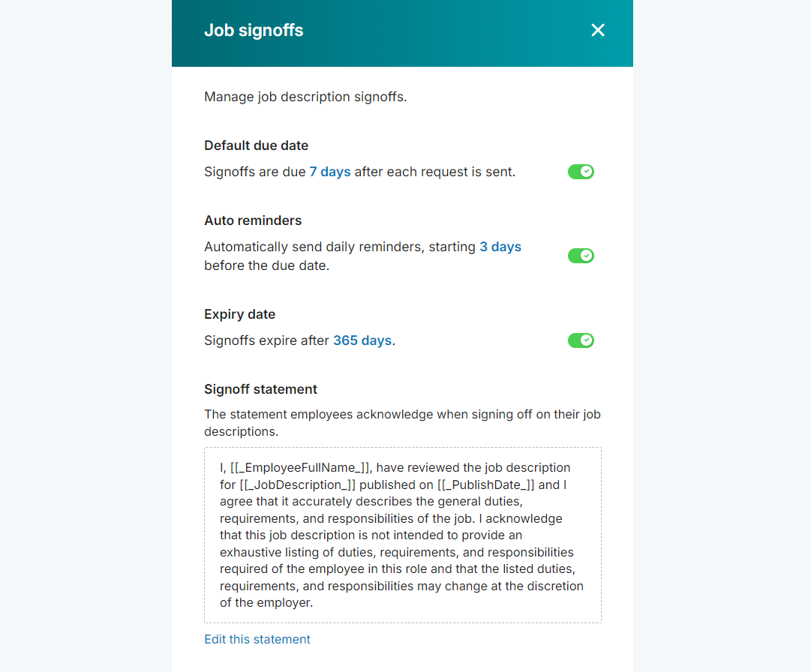Click the Signoffs expire after text

click(266, 340)
